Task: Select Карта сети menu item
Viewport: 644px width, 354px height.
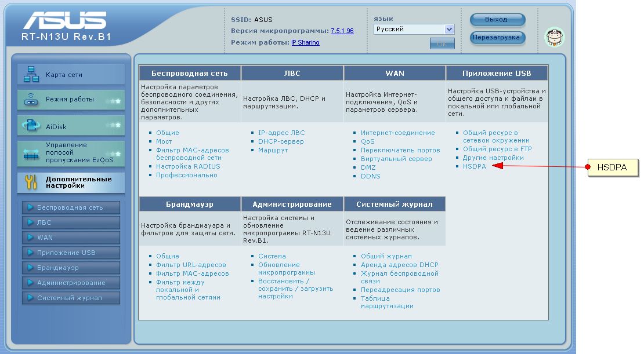Action: pyautogui.click(x=71, y=75)
